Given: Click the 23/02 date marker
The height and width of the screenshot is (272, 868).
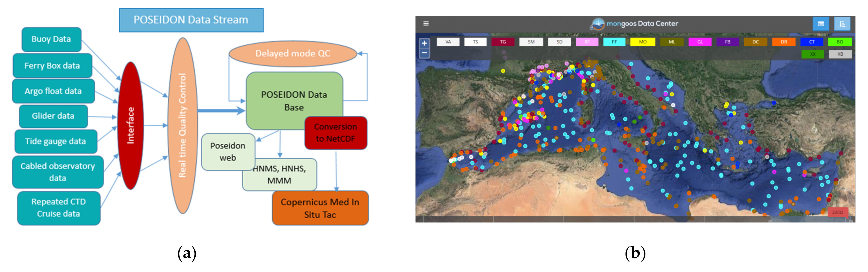Looking at the screenshot, I should 837,212.
